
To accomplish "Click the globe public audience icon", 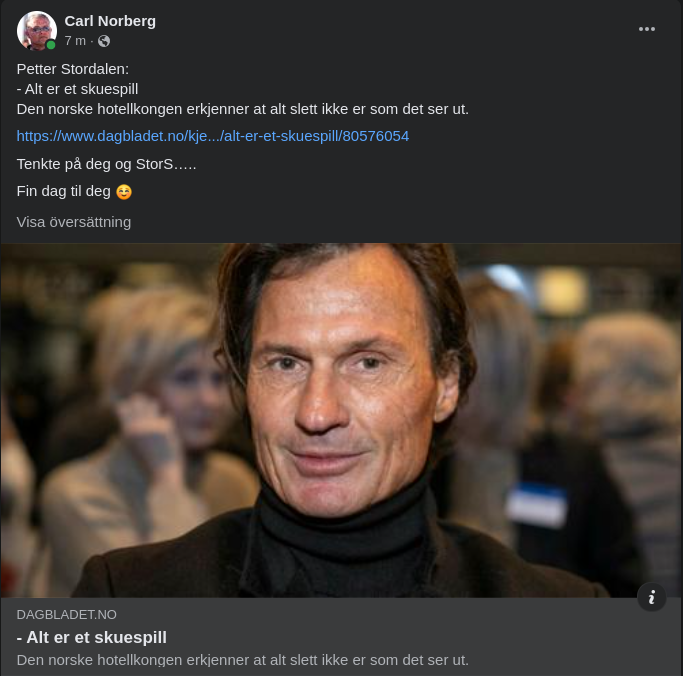I will (x=104, y=41).
